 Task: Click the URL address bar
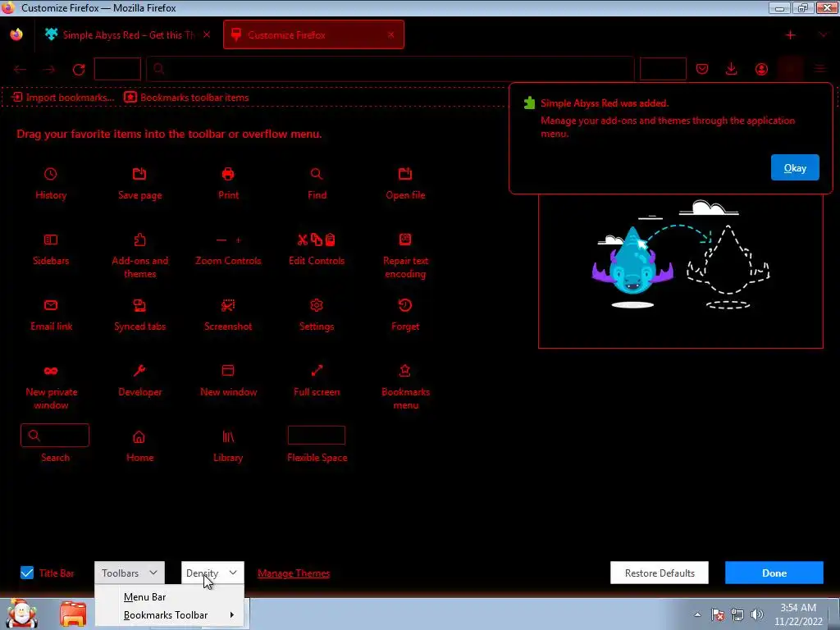click(x=390, y=69)
